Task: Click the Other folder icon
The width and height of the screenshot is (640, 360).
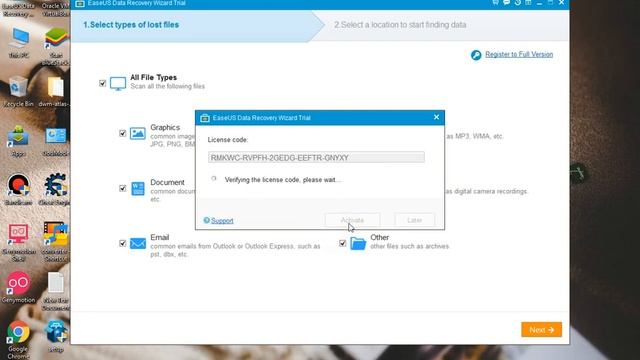Action: [x=358, y=244]
